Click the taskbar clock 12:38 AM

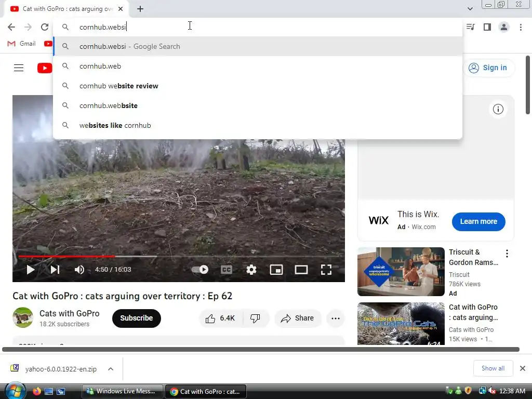512,391
